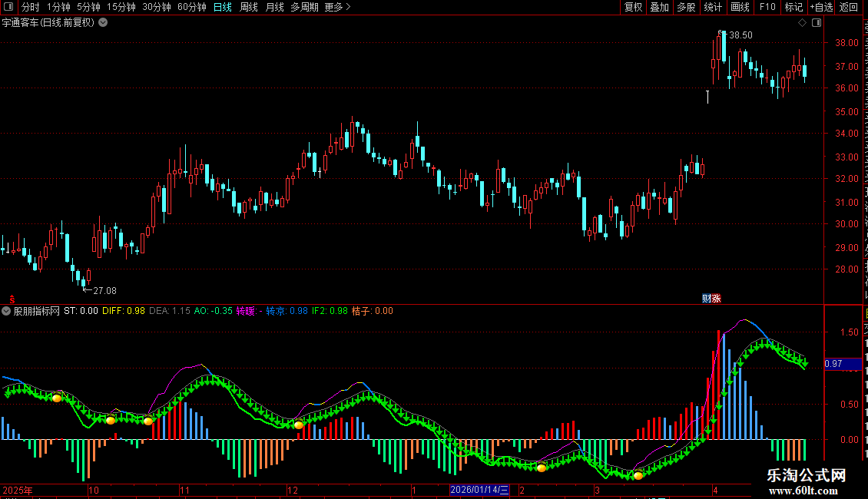Click the 2025年 timeline label
Viewport: 868px width, 499px height.
point(18,490)
